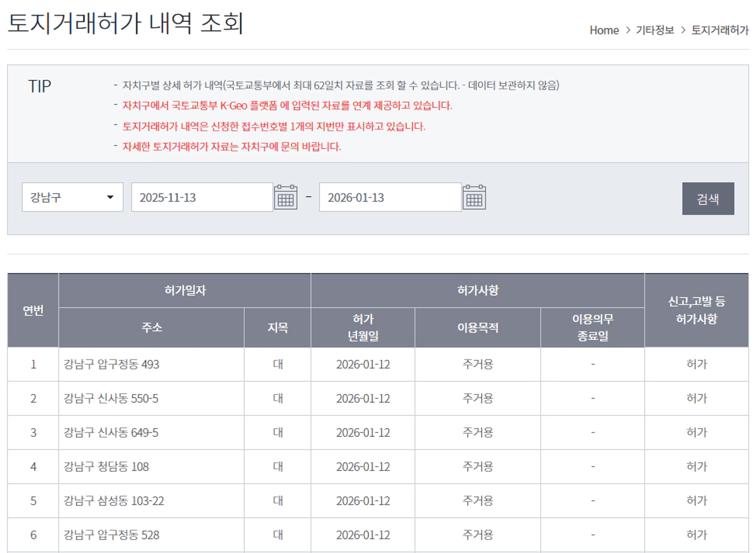Open the end date calendar picker

coord(474,197)
